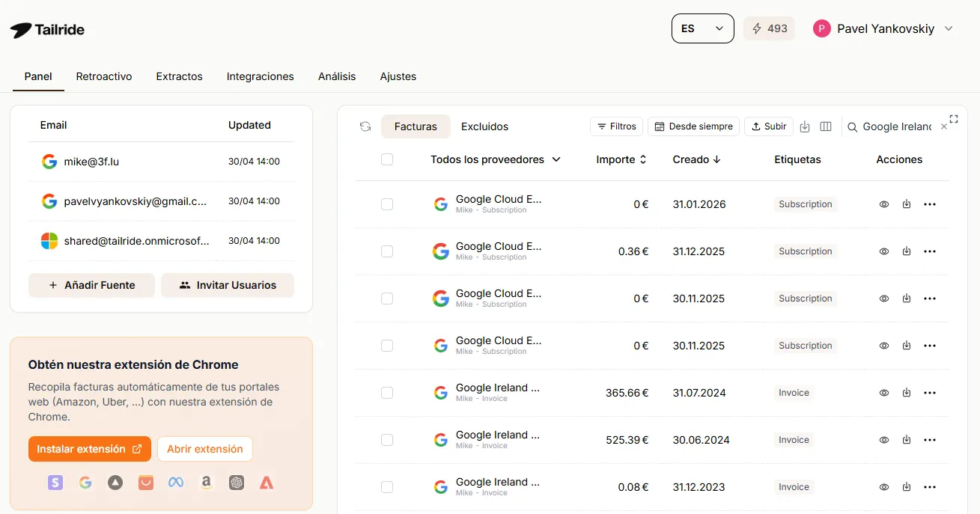Click the Google Ireland search field
980x514 pixels.
(x=897, y=127)
